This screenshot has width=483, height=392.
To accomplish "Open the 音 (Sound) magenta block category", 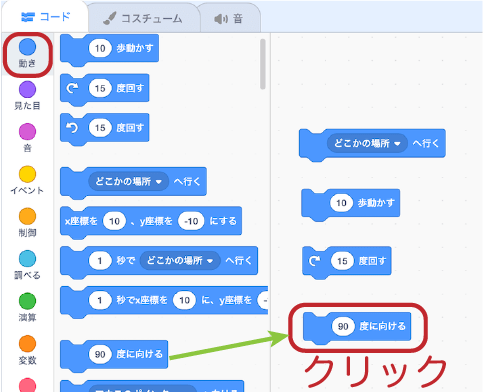I will [27, 132].
